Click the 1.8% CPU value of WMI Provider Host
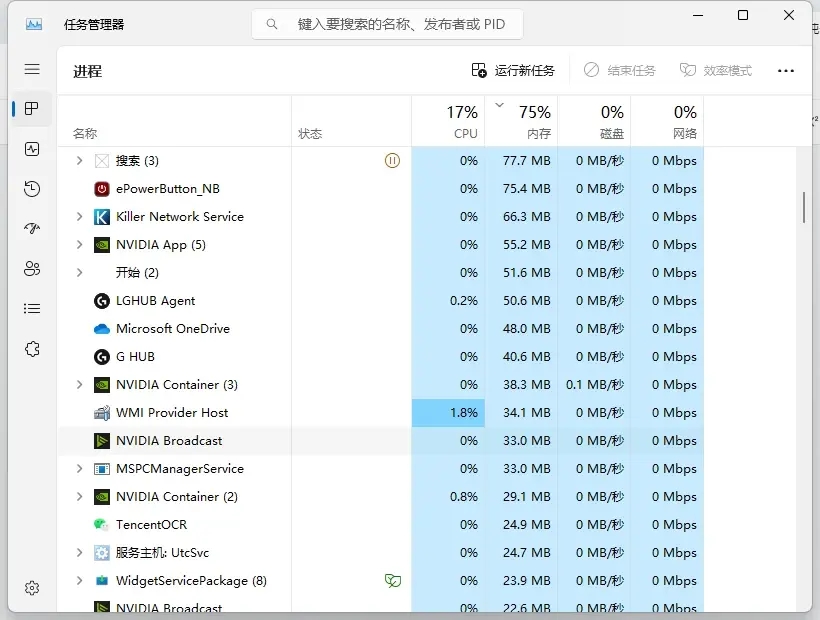The image size is (820, 620). [464, 412]
